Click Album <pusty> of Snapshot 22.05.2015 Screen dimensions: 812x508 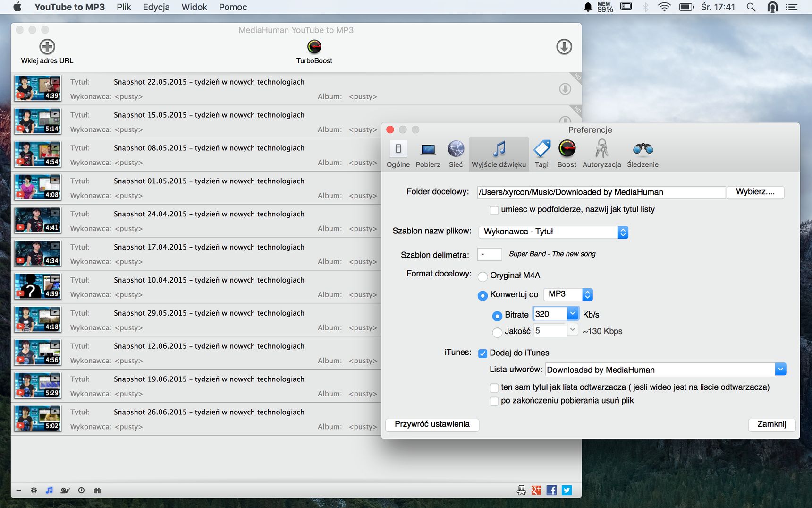click(347, 96)
